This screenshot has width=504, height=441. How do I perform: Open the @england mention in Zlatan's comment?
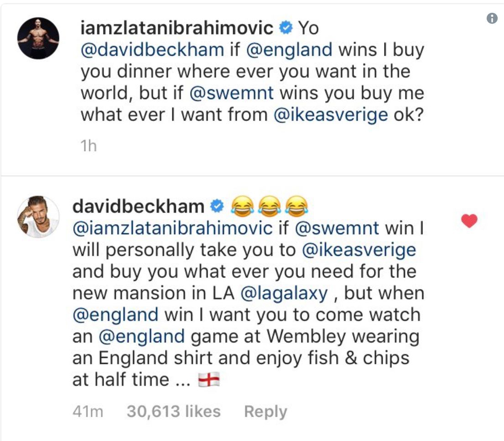point(290,50)
